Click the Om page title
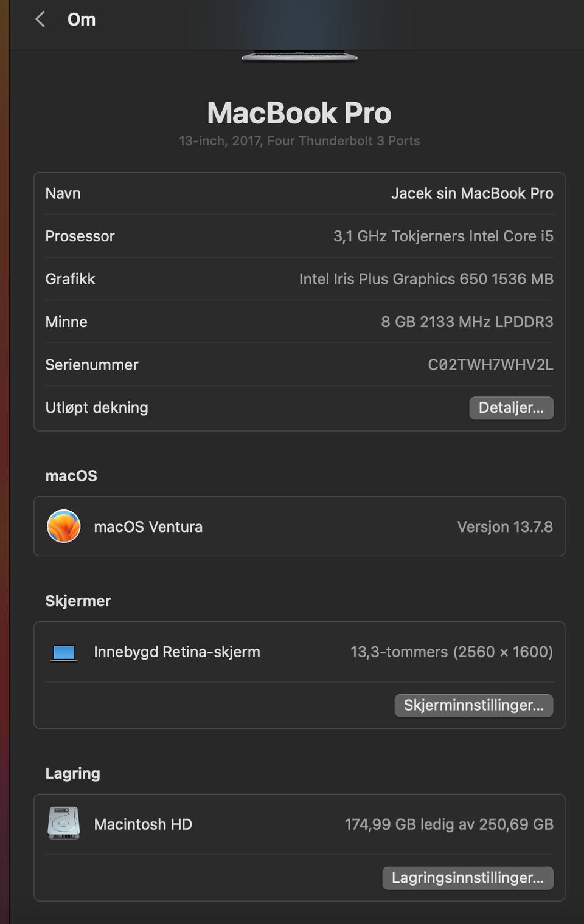Image resolution: width=584 pixels, height=924 pixels. point(81,19)
